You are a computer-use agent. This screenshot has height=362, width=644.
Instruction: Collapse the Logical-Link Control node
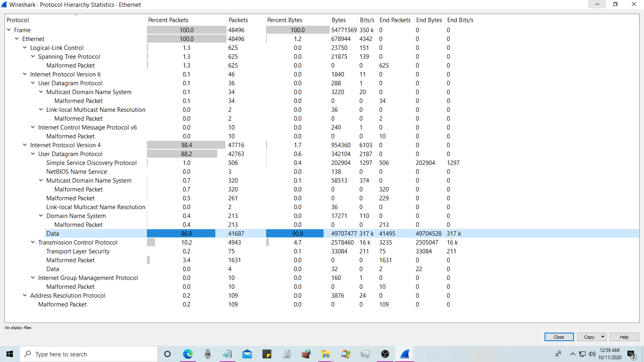click(25, 47)
